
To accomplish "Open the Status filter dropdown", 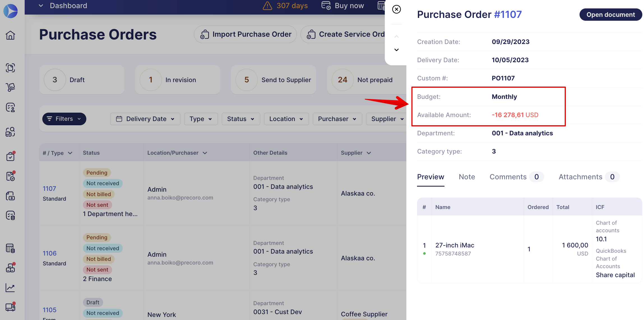I will pos(241,119).
